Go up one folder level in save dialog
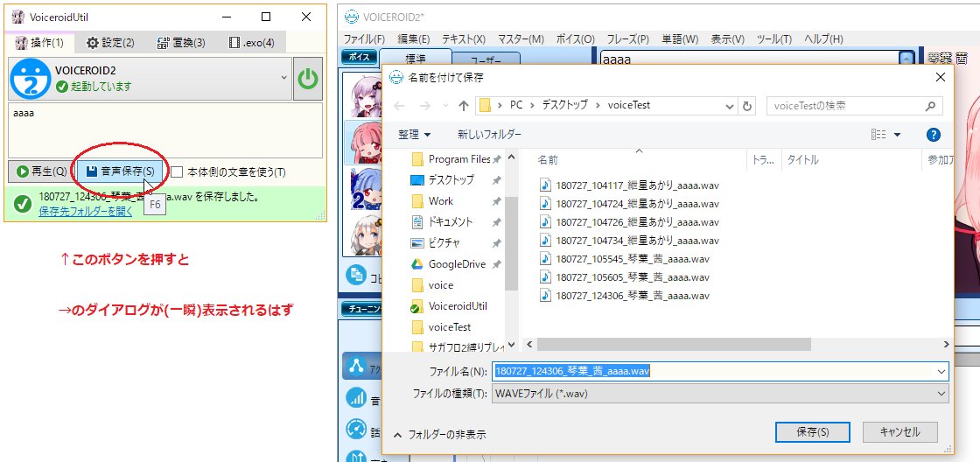This screenshot has height=462, width=980. [x=463, y=106]
